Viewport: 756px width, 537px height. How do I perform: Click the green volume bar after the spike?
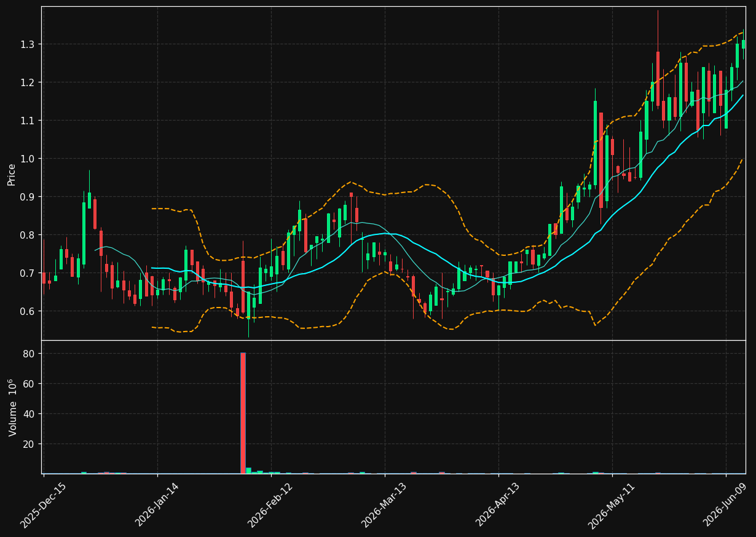248,471
